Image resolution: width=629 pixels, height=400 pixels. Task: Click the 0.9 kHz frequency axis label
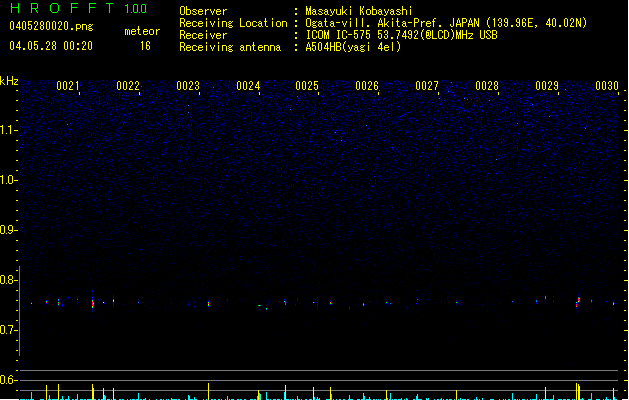8,230
